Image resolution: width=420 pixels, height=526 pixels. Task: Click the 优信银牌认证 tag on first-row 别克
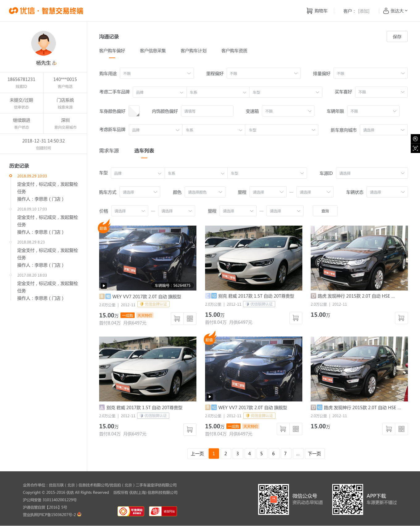click(x=259, y=304)
